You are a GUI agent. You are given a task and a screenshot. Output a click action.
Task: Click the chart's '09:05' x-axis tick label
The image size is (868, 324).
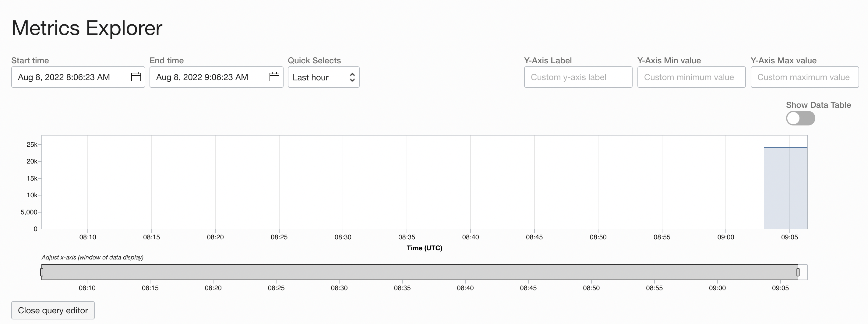789,237
